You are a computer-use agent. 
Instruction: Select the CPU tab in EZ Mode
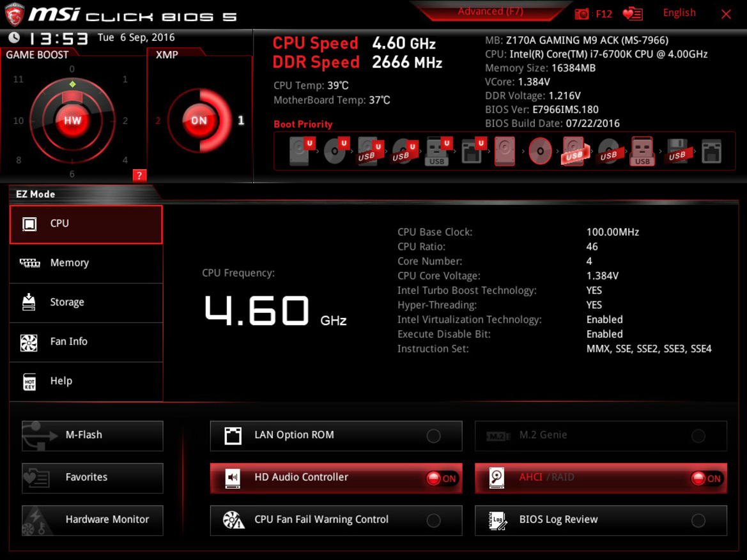coord(86,224)
